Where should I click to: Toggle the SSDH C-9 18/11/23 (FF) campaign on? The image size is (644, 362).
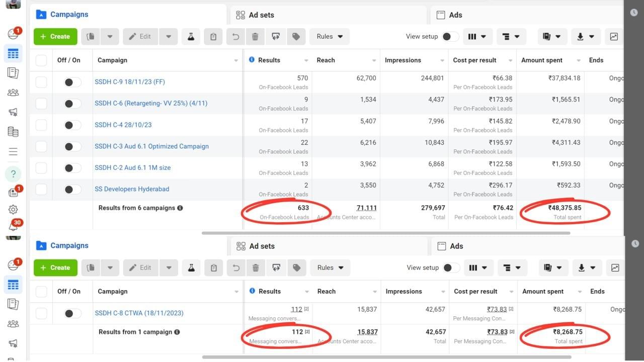tap(72, 82)
